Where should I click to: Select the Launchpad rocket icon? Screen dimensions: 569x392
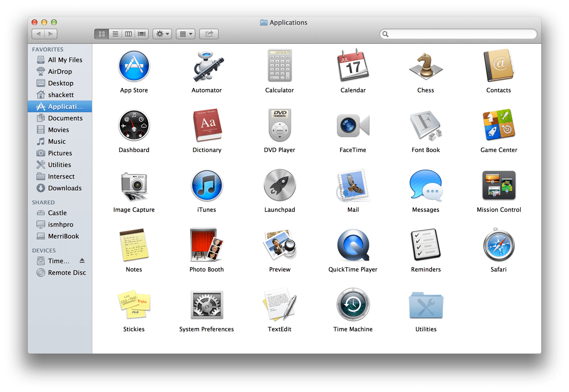point(280,185)
